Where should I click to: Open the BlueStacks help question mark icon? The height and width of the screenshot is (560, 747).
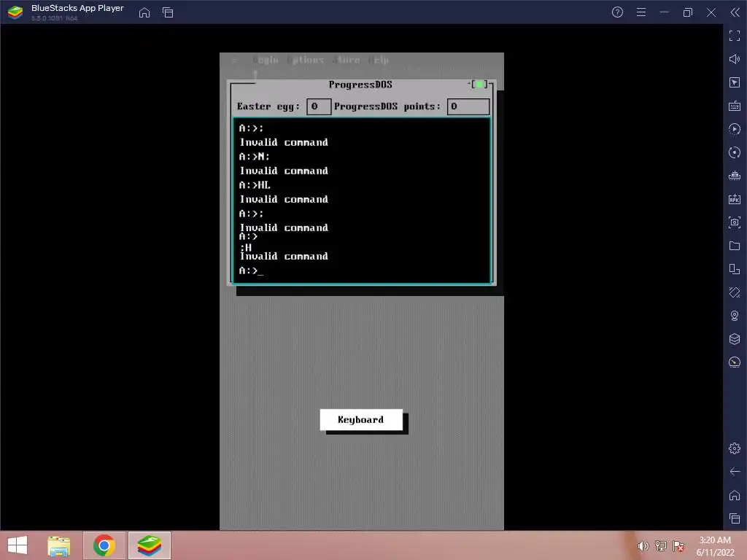(x=617, y=12)
